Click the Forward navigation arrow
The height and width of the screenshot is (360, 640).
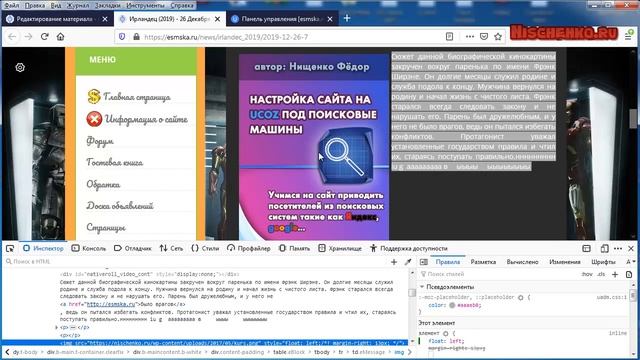(28, 37)
